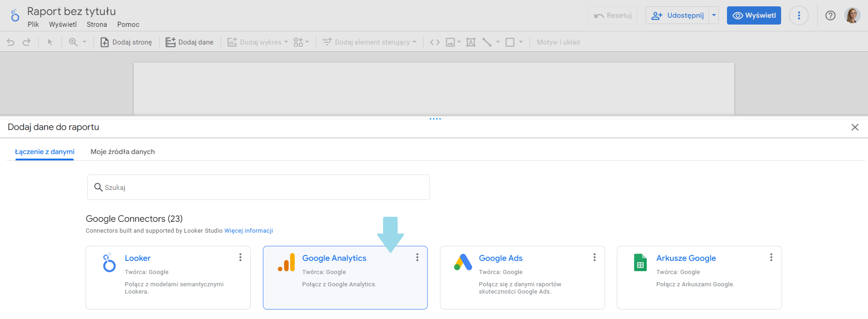Switch to Łączenie z danymi tab
Screen dimensions: 868x319
(45, 152)
